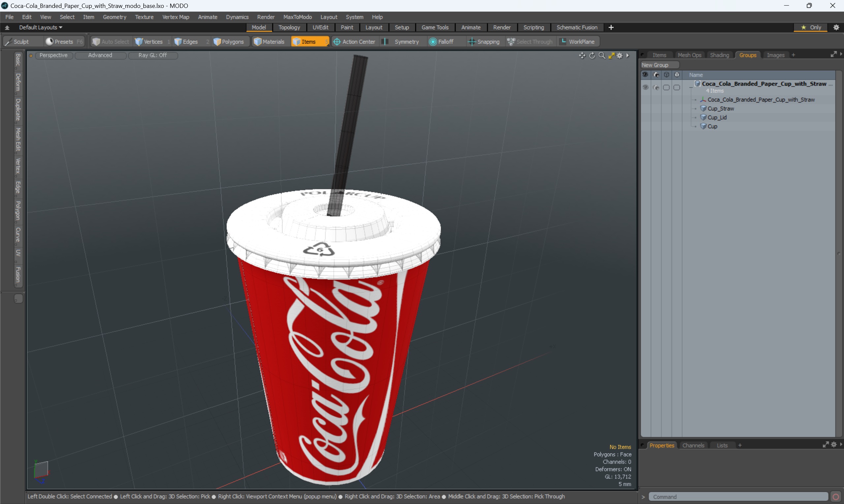This screenshot has height=504, width=844.
Task: Switch to the UVEdit layout tab
Action: point(320,27)
